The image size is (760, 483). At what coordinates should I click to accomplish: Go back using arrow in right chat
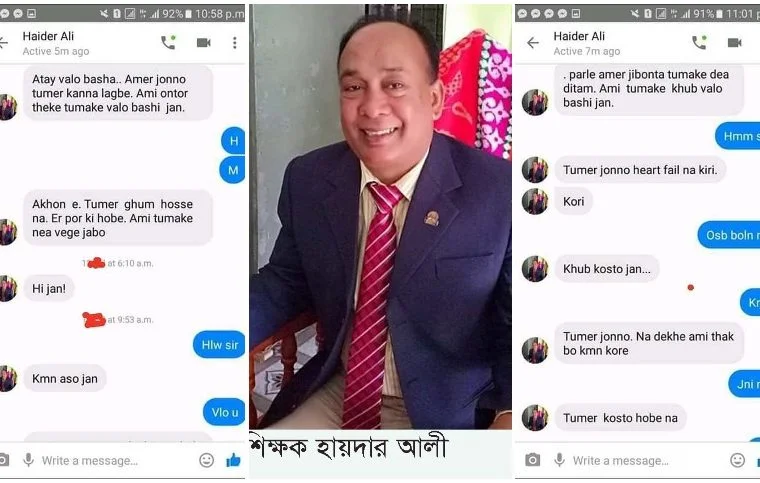click(x=533, y=43)
